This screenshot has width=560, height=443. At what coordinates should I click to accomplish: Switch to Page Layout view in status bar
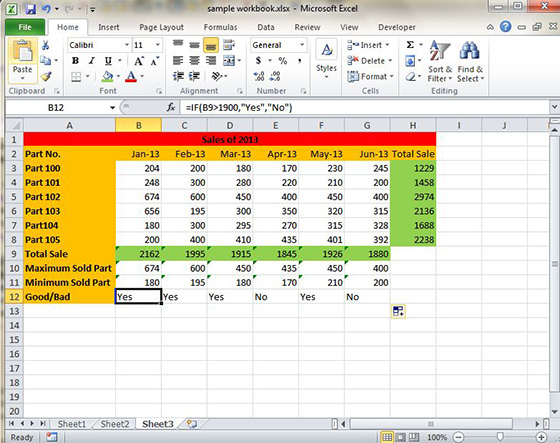point(401,437)
